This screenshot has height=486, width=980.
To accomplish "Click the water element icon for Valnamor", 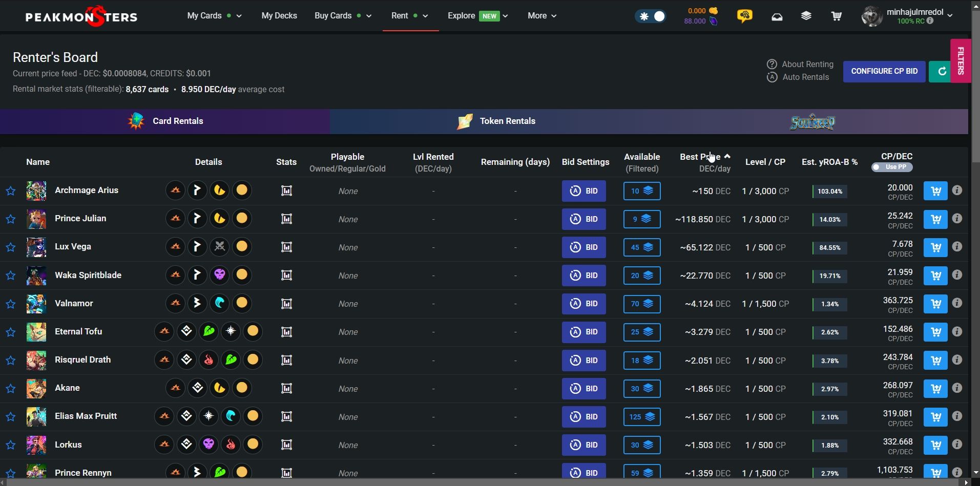I will (x=220, y=303).
